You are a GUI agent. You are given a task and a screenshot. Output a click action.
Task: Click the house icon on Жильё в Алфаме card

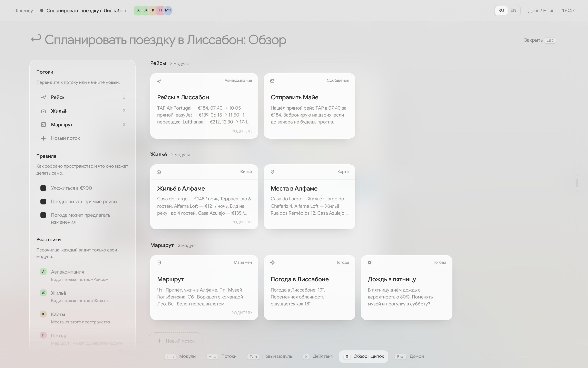[159, 172]
